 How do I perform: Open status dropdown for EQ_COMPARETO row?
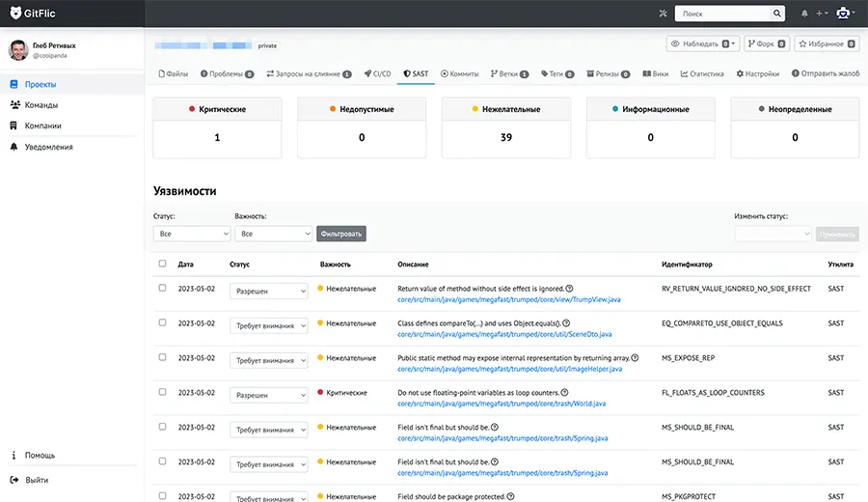click(268, 325)
